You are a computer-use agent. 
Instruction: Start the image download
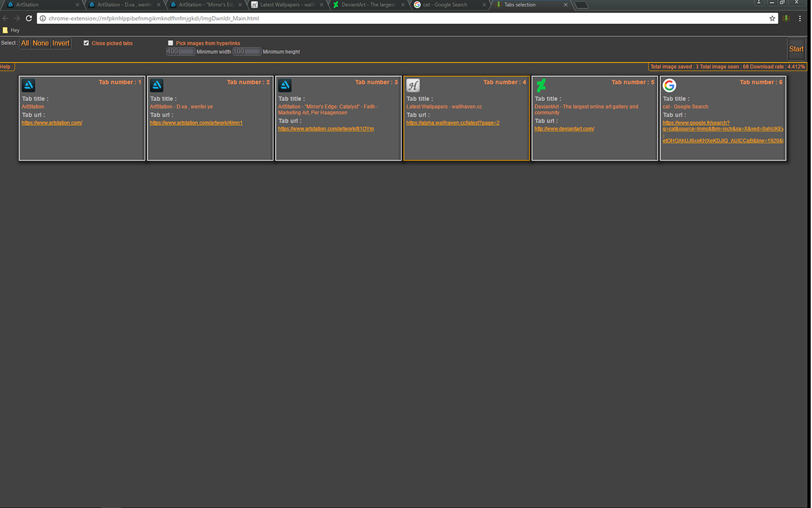point(796,49)
